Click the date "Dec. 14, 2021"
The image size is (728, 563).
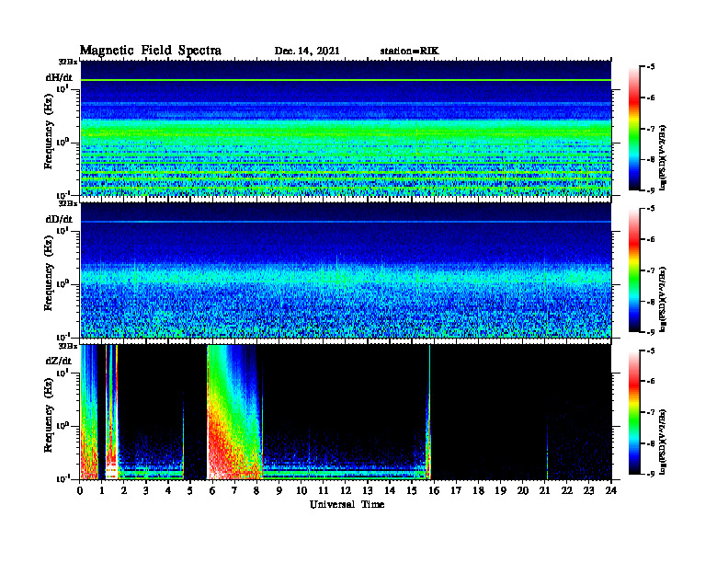307,52
